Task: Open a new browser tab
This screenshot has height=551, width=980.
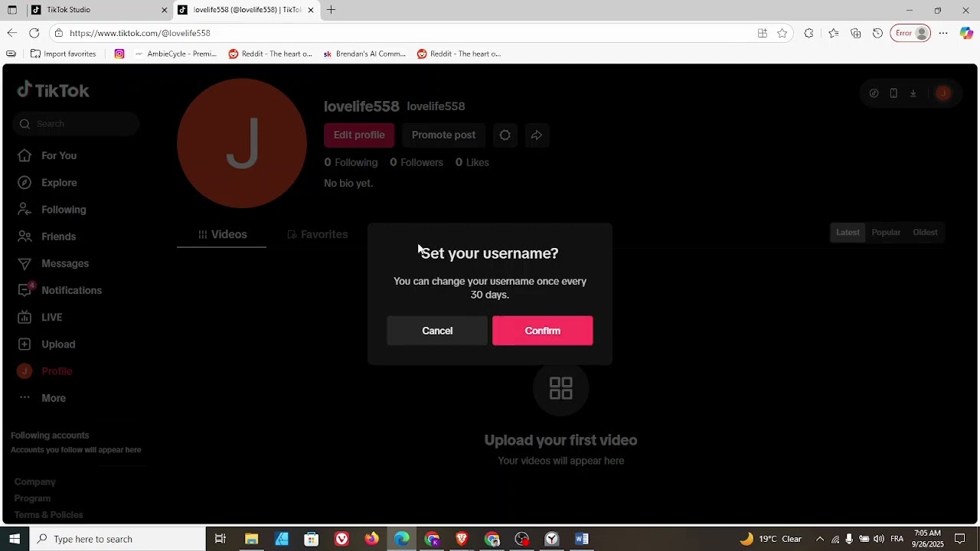Action: pyautogui.click(x=331, y=10)
